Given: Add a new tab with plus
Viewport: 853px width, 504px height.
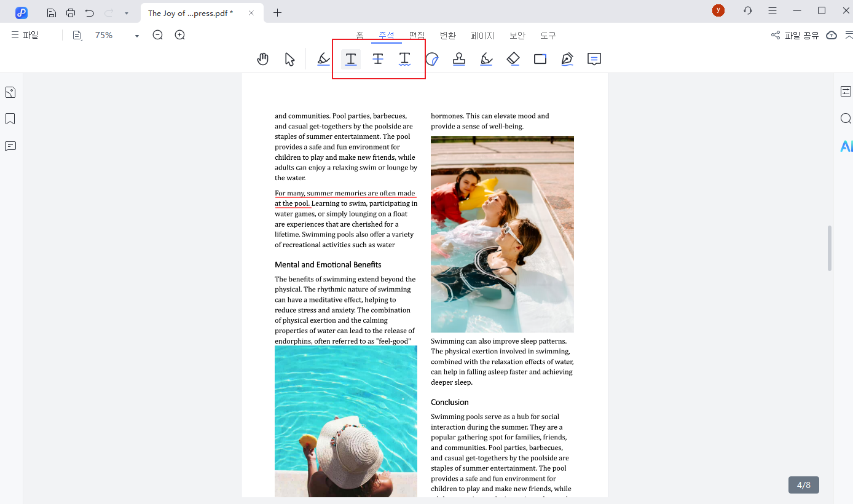Looking at the screenshot, I should coord(277,13).
